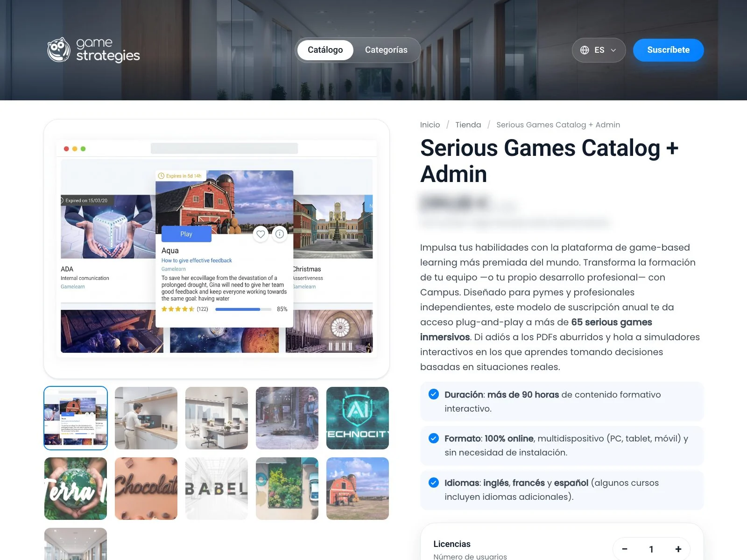This screenshot has width=747, height=560.
Task: Click the 'How to give effective feedback' link
Action: [x=197, y=260]
